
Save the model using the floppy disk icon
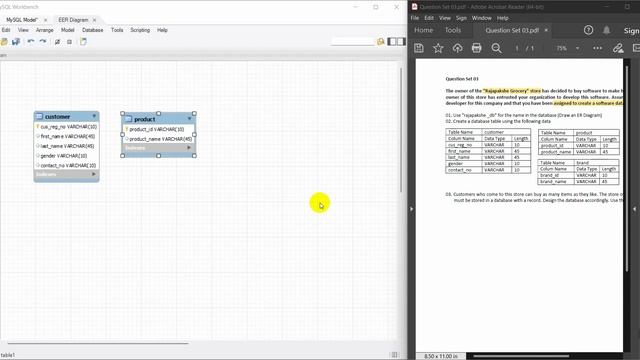(16, 42)
